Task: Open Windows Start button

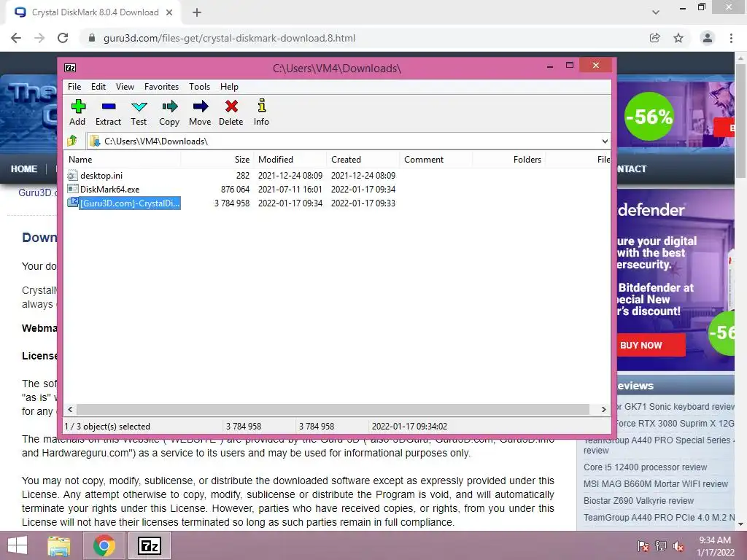Action: [18, 545]
